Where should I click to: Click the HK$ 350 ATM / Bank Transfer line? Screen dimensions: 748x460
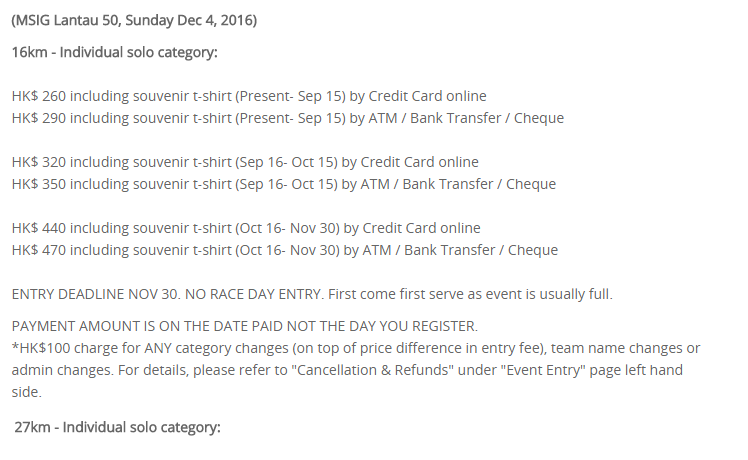coord(284,184)
